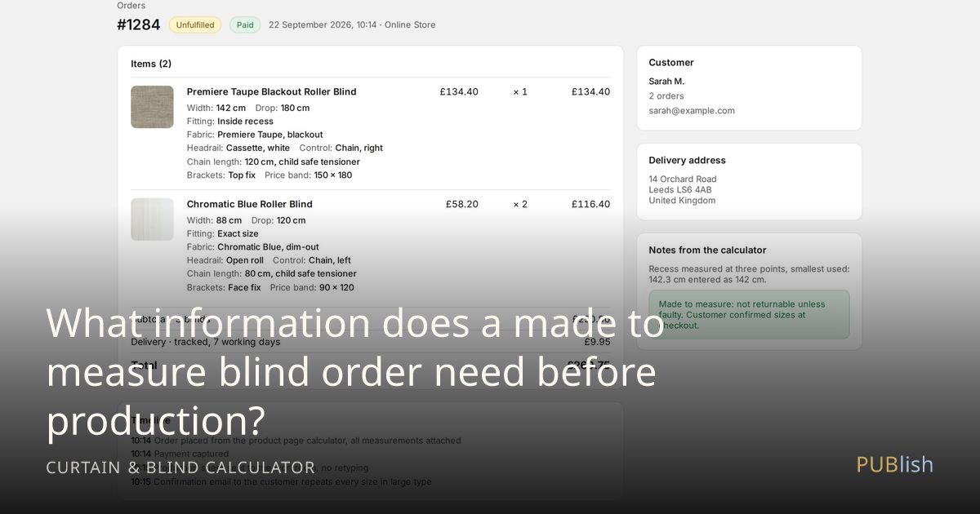Screen dimensions: 980x514
Task: Select 'Chain length: 120 cm' line
Action: pyautogui.click(x=274, y=162)
